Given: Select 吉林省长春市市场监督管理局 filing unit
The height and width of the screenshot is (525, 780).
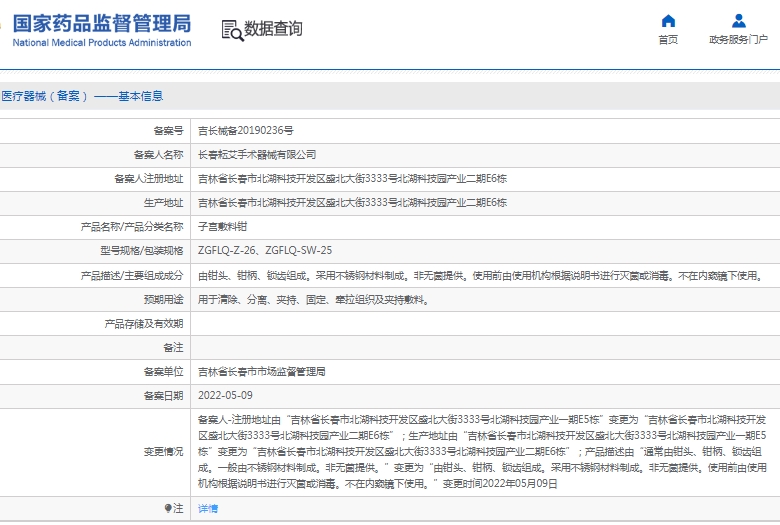Looking at the screenshot, I should [262, 372].
